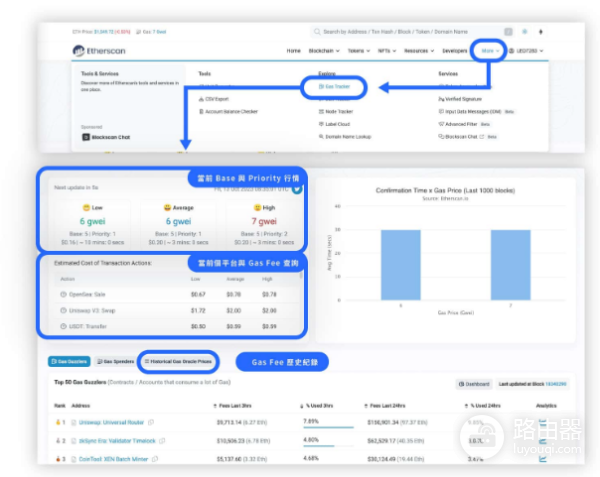Open zkSync Era: Validator Timelock link

[117, 441]
